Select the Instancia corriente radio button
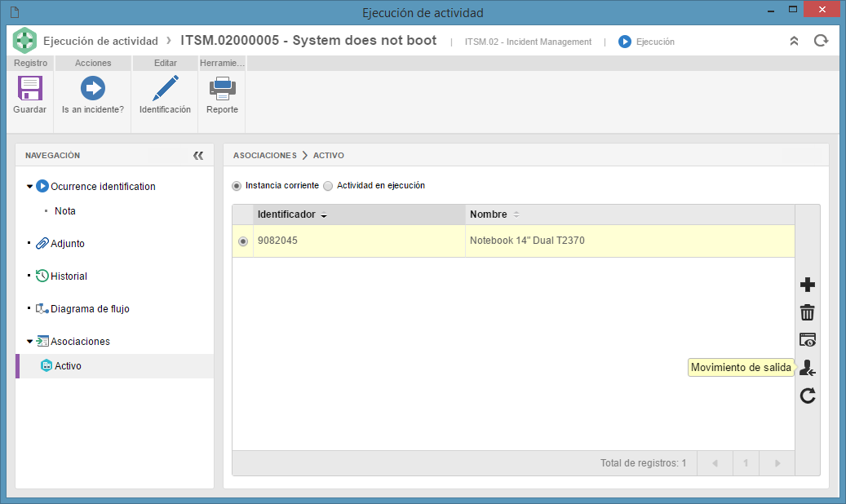 pos(237,186)
